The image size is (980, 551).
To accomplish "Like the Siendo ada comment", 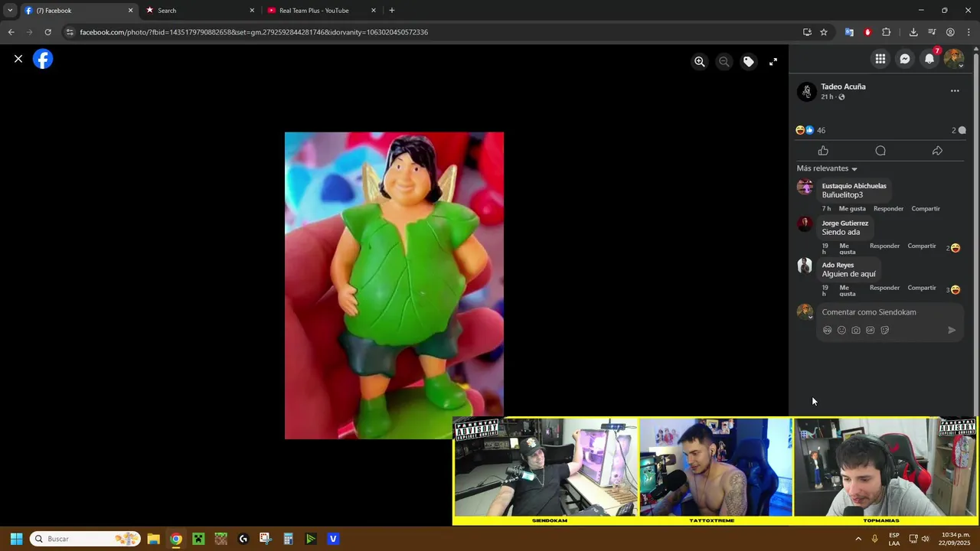I will (847, 249).
